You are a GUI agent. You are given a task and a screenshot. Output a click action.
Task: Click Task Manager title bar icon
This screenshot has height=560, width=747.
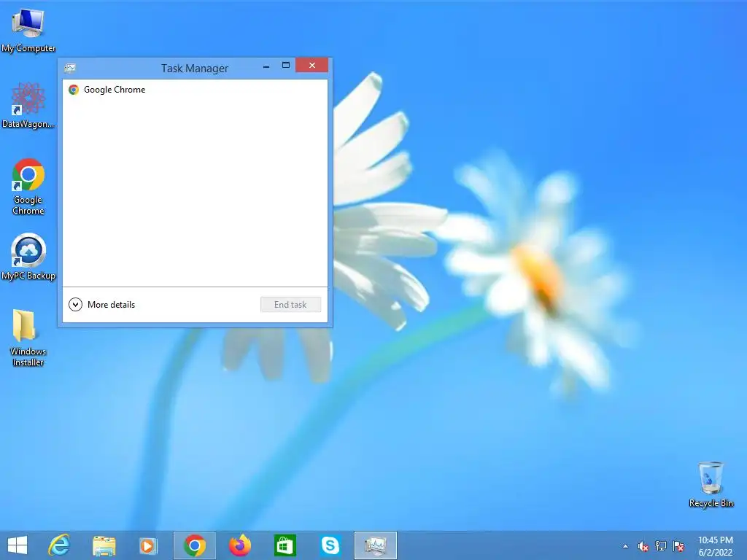click(x=70, y=68)
